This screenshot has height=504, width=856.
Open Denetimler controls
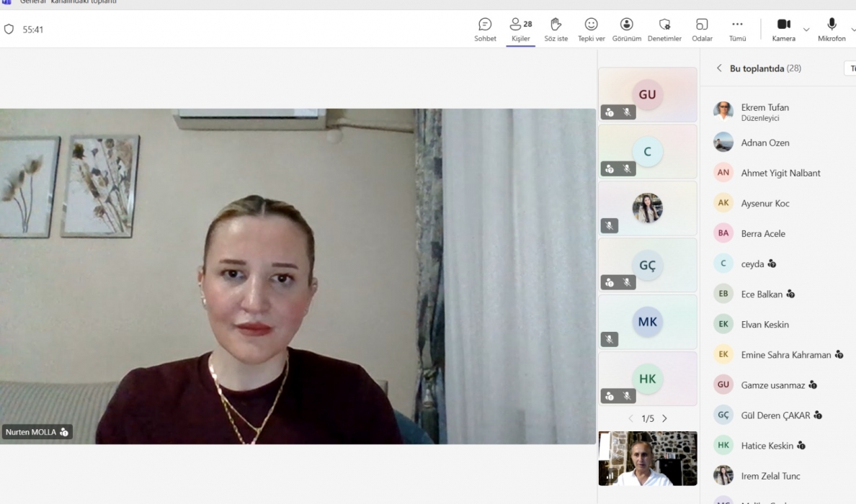[x=664, y=29]
